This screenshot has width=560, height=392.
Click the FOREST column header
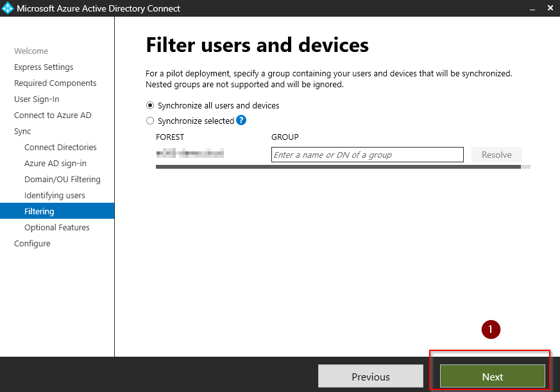170,137
